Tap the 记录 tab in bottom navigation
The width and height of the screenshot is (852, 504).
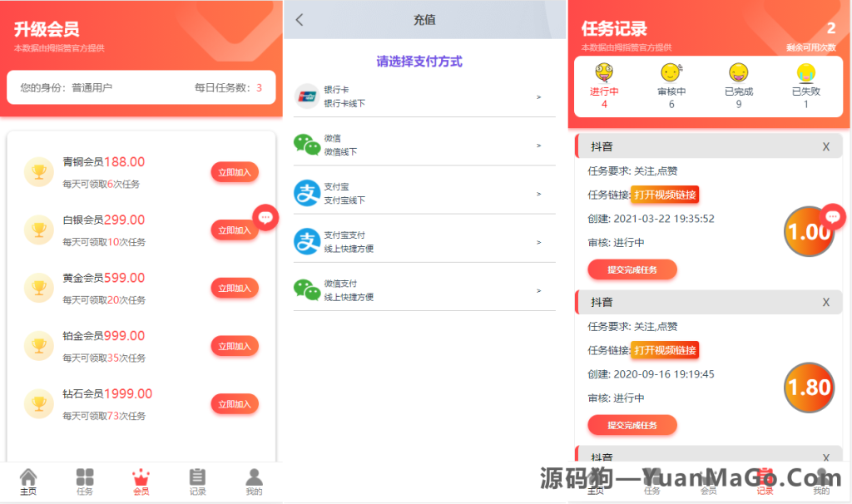197,476
